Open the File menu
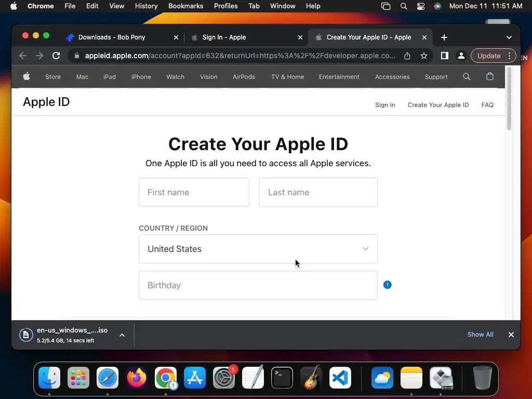The image size is (532, 399). pos(70,6)
